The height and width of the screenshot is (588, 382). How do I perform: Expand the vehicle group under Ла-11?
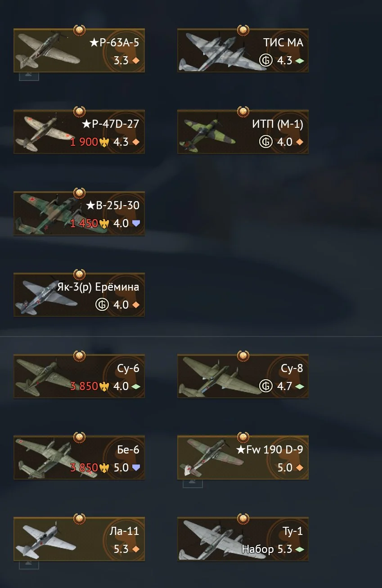pyautogui.click(x=29, y=565)
